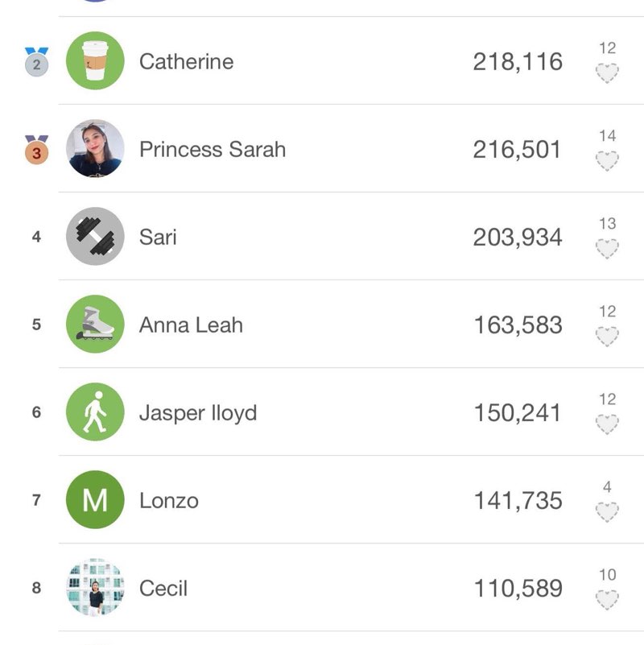Cheer Catherine with the heart icon

607,74
